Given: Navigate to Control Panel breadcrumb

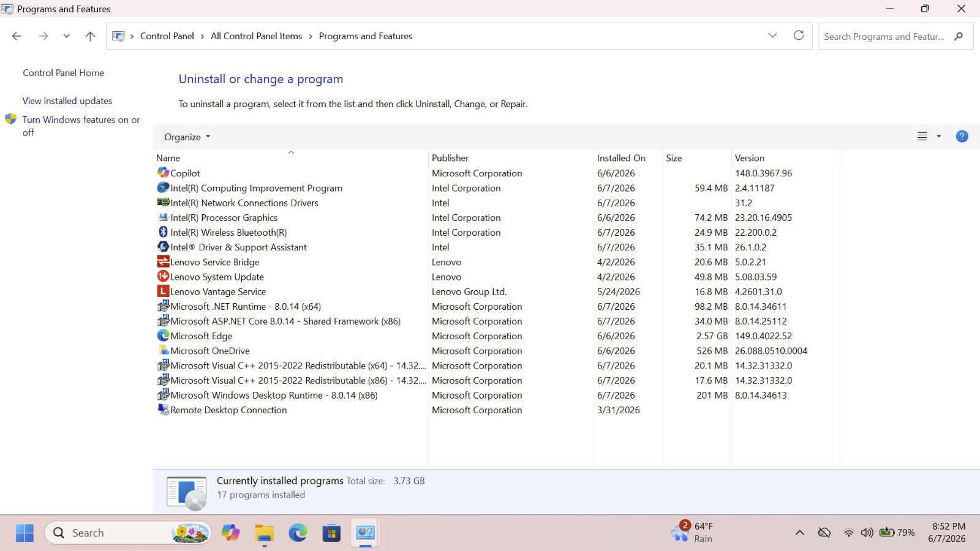Looking at the screenshot, I should click(167, 36).
